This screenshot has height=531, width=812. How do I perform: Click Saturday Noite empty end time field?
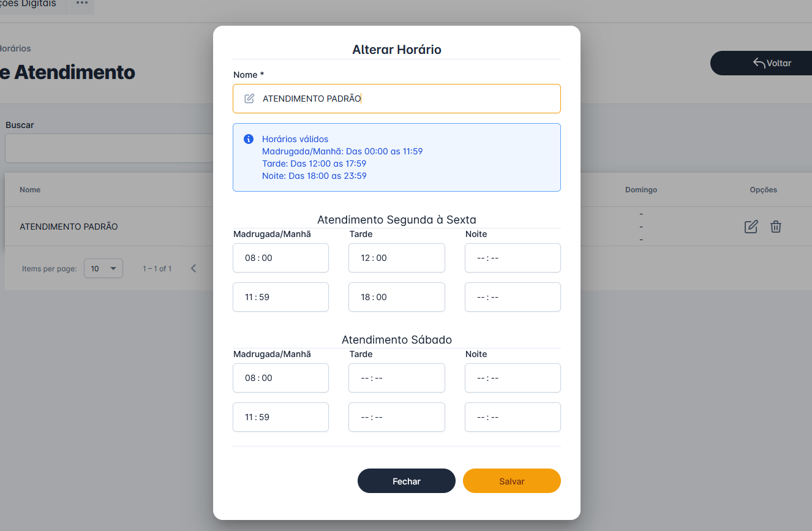tap(512, 417)
